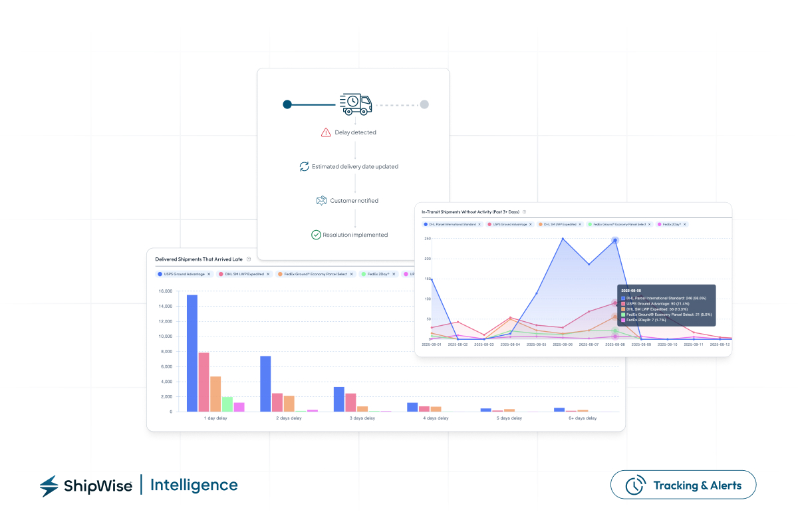Click the blue data point at 2025-08-01
The image size is (798, 532).
point(432,279)
